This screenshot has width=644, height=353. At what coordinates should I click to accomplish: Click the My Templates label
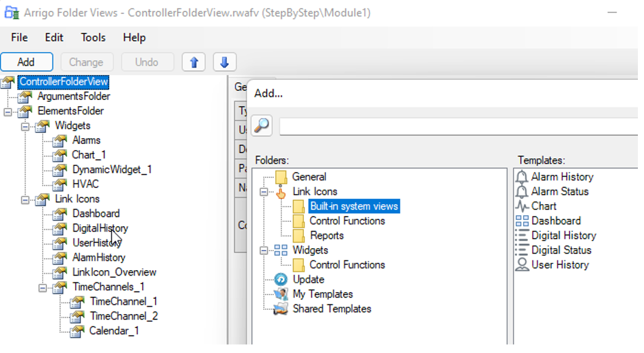click(323, 294)
